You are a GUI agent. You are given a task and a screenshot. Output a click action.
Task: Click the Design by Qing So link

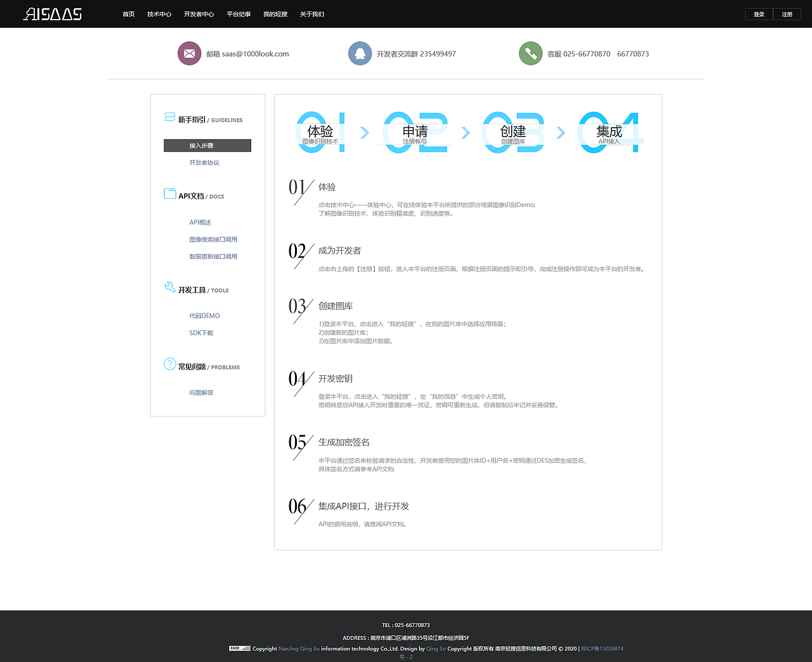pos(436,649)
